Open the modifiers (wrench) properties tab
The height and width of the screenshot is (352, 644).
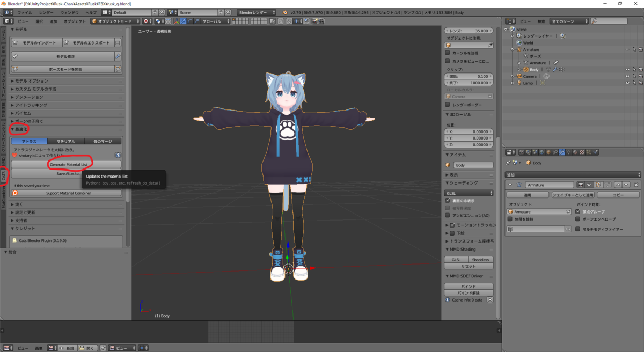coord(561,152)
